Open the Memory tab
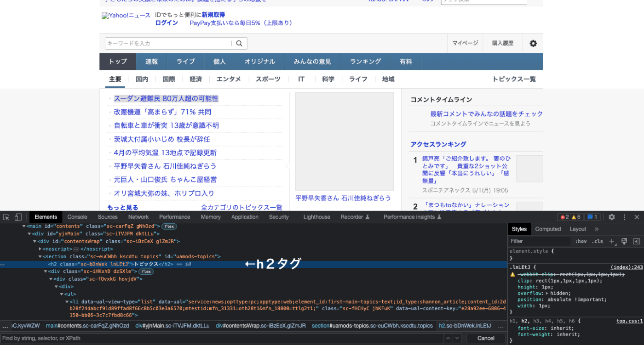 coord(211,217)
